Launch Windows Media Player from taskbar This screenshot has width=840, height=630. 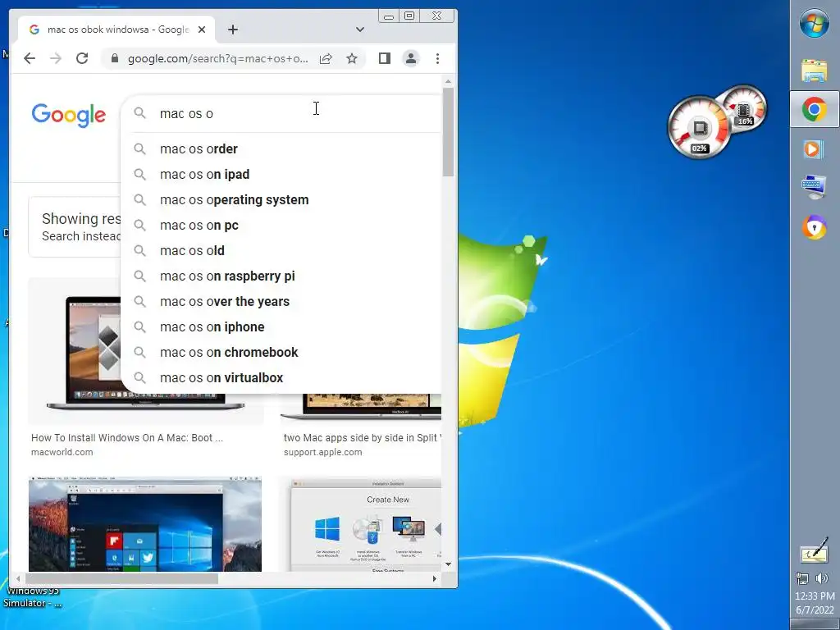click(813, 148)
